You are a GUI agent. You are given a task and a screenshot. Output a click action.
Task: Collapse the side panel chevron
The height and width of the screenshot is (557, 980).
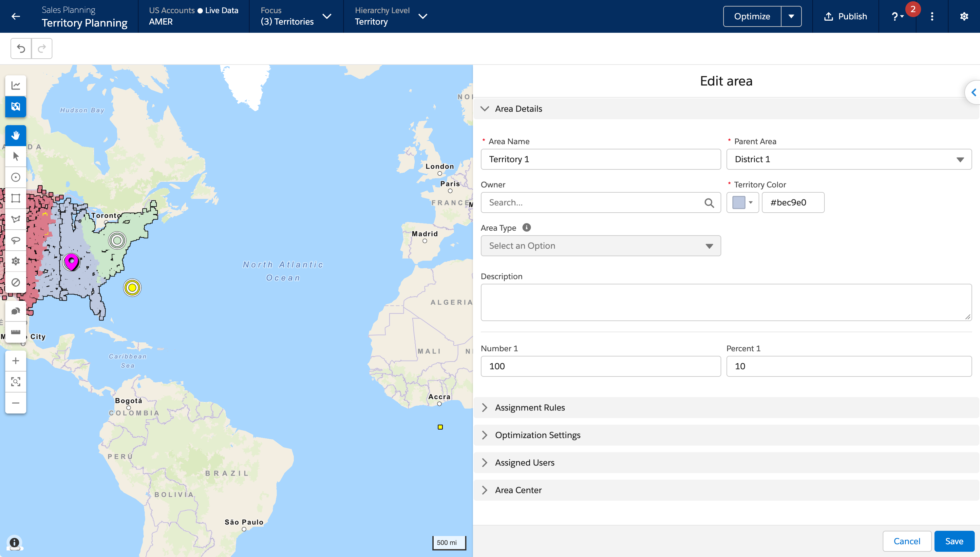coord(973,92)
